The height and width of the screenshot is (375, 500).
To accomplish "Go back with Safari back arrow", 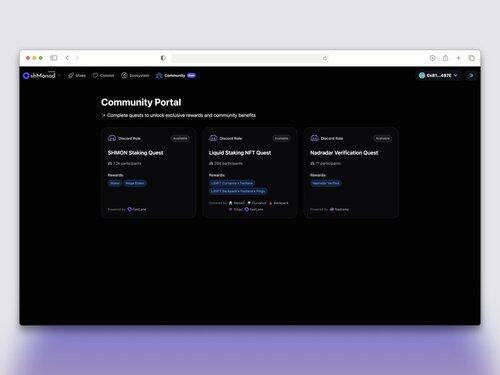I will pos(67,58).
